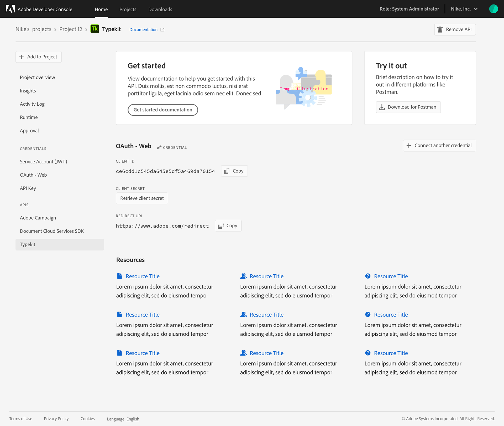
Task: Switch to the Home tab
Action: [x=101, y=9]
